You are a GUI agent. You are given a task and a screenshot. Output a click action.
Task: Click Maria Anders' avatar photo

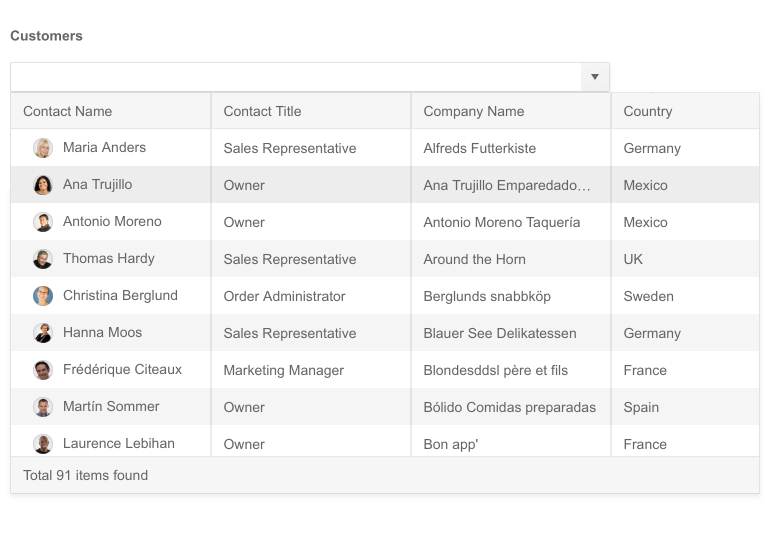(x=43, y=148)
